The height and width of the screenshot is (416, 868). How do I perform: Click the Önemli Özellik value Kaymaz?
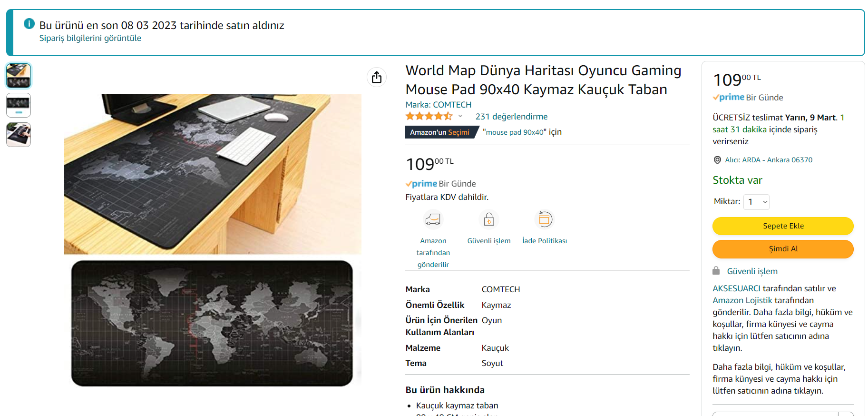(x=496, y=305)
